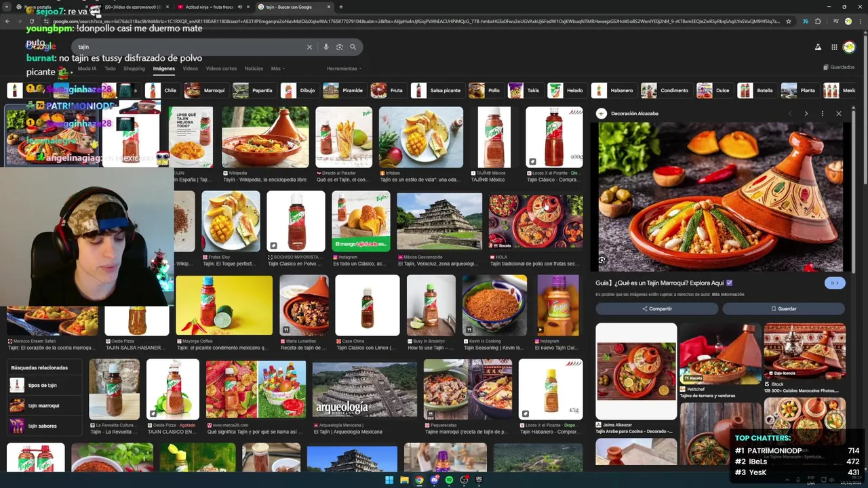Open a new browser tab with plus
This screenshot has height=488, width=868.
(x=341, y=7)
